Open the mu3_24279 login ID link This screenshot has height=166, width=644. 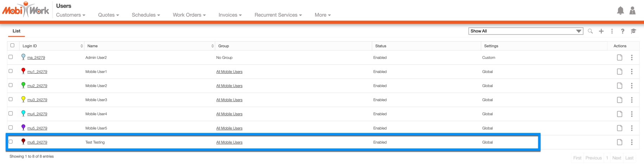(37, 100)
